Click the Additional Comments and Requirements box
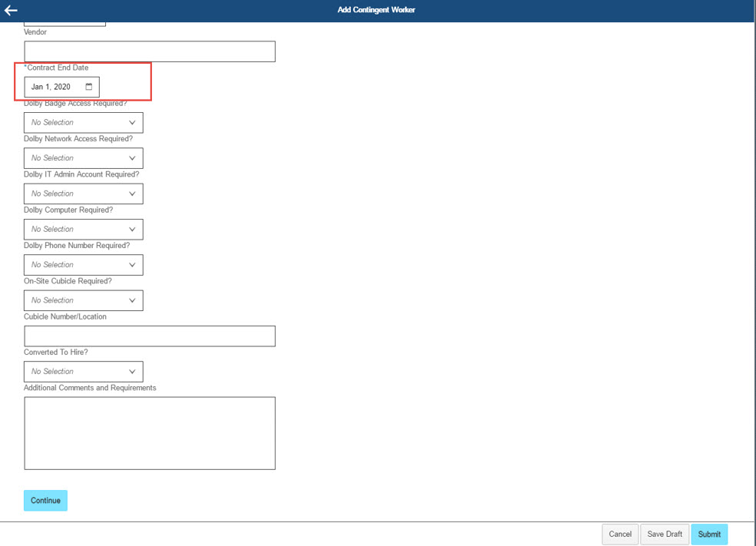756x546 pixels. click(150, 433)
